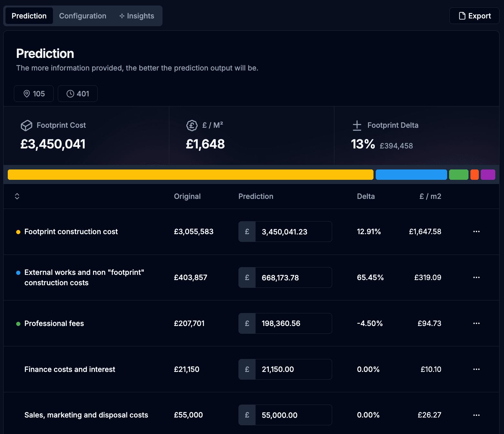Viewport: 504px width, 434px height.
Task: Select the purple segment of the cost bar
Action: pyautogui.click(x=488, y=175)
